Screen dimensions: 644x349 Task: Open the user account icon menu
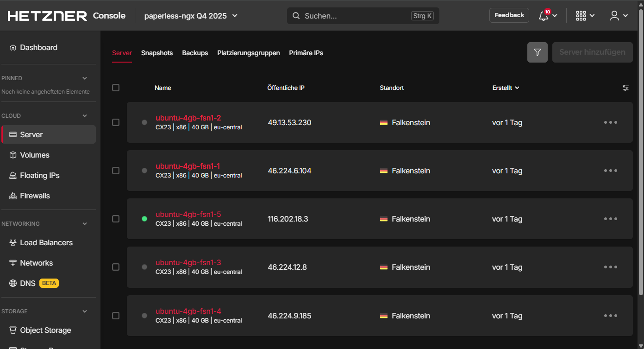pyautogui.click(x=614, y=16)
